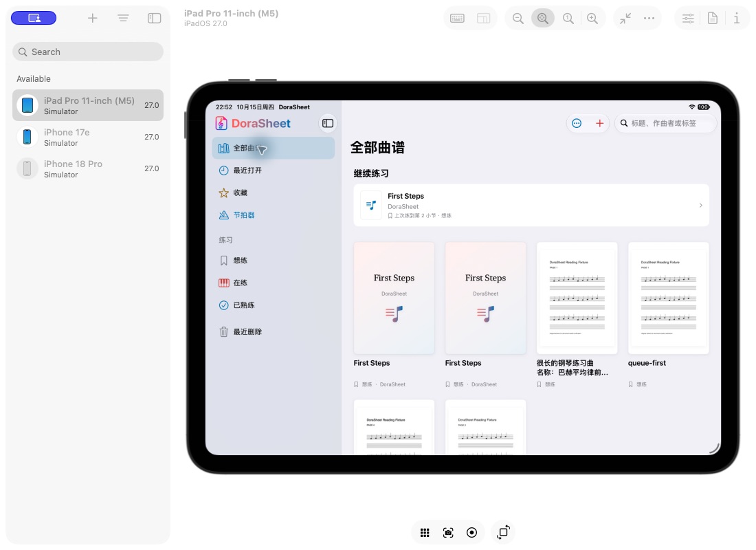Toggle the keyboard icon in toolbar

point(457,19)
